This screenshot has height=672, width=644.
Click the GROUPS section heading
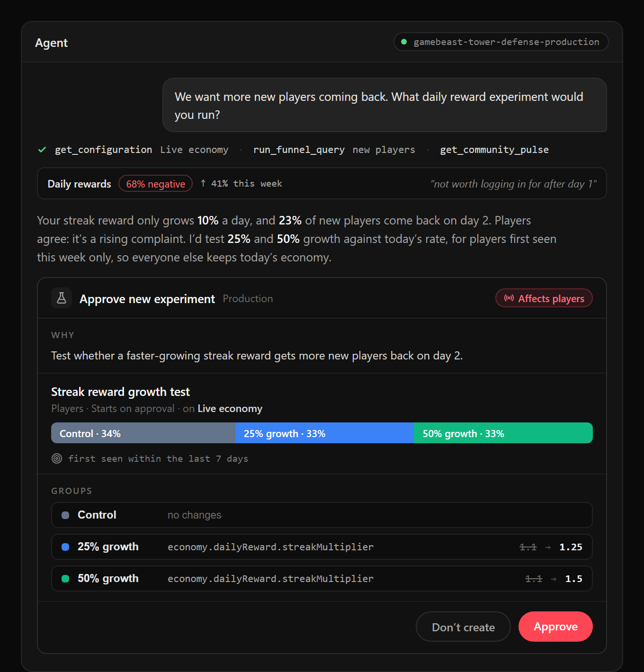pos(72,491)
